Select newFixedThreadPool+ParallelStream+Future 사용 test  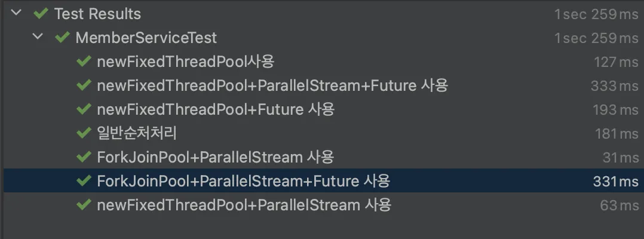pos(272,85)
